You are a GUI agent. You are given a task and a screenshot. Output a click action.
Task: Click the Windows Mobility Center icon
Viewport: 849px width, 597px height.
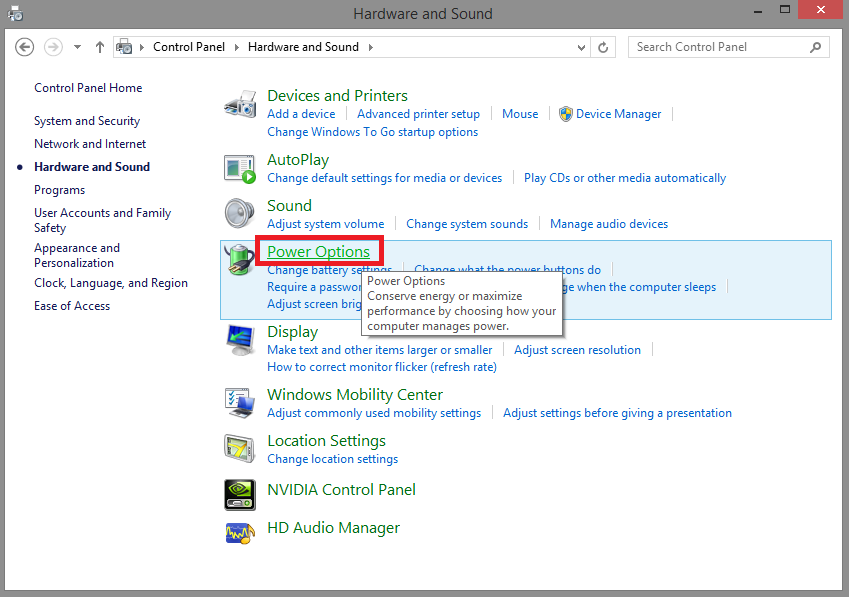[x=241, y=403]
